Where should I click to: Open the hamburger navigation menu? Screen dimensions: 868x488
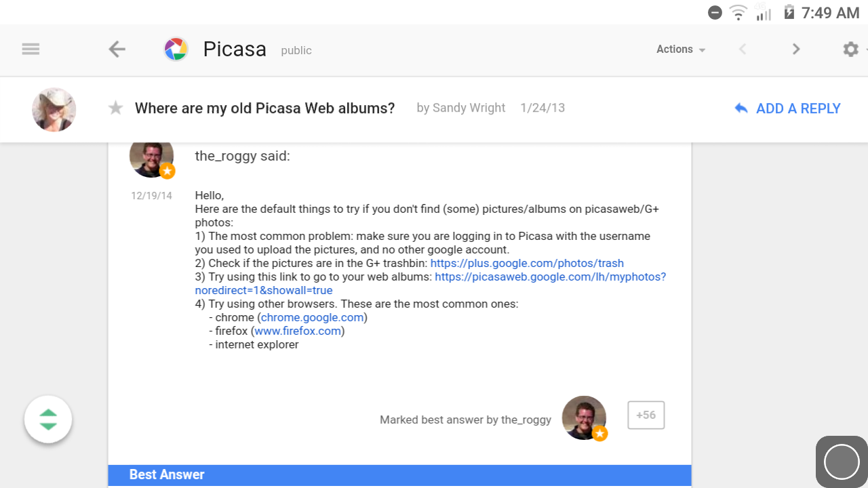coord(31,49)
